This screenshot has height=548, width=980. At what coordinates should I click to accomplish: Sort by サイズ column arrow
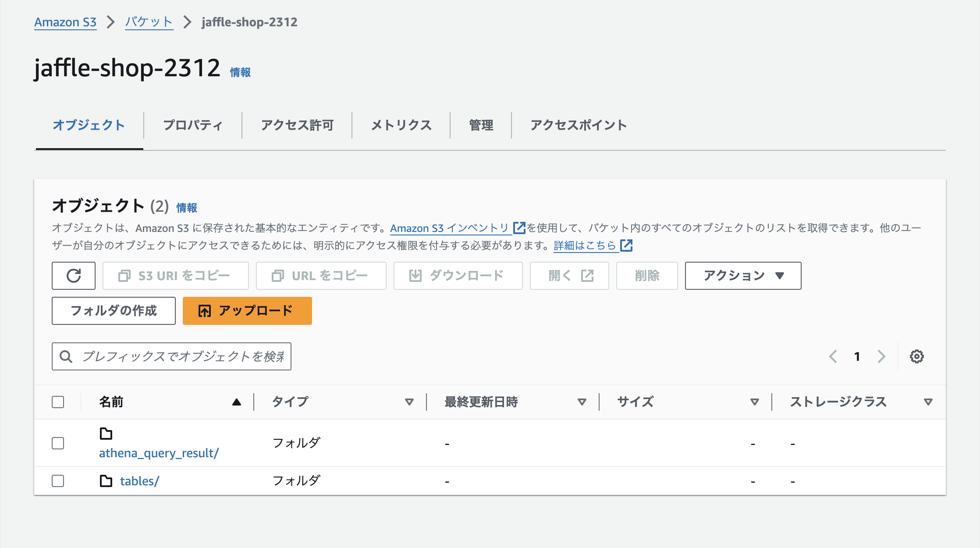[x=755, y=402]
